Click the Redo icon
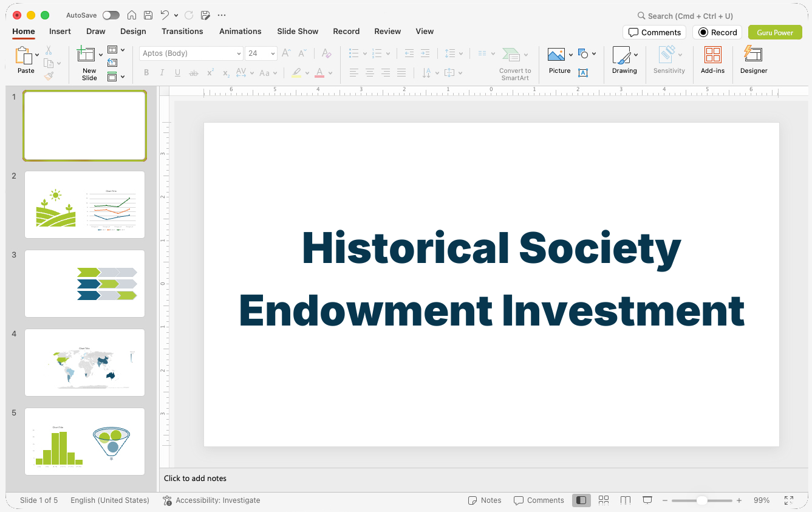Screen dimensions: 812x512 pos(189,15)
